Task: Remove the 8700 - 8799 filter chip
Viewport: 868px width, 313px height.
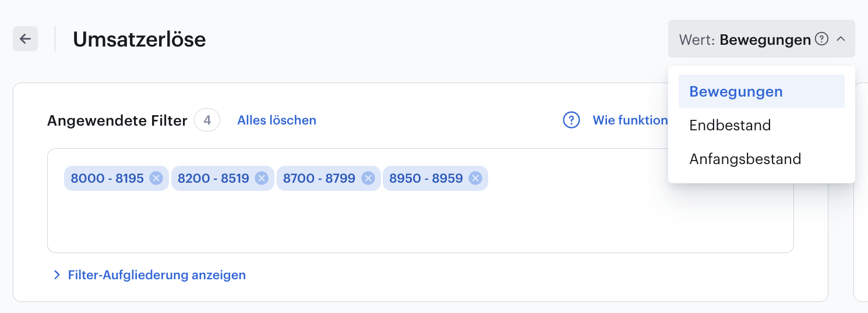Action: point(368,178)
